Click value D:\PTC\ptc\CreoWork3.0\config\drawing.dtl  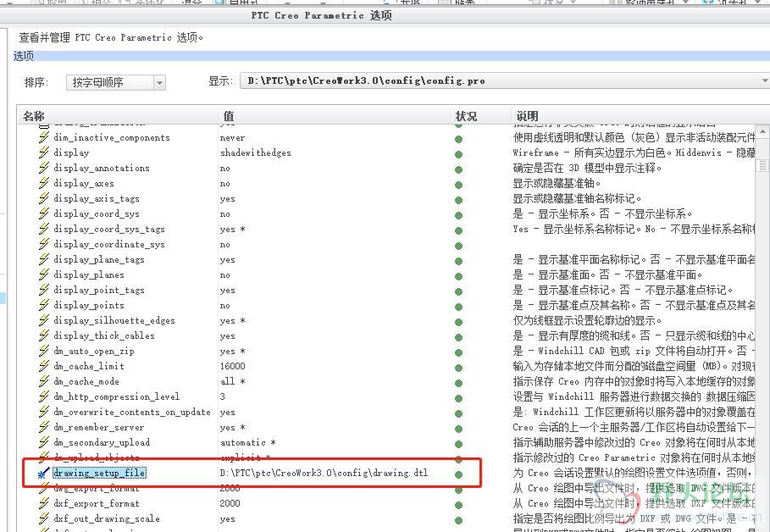(324, 473)
